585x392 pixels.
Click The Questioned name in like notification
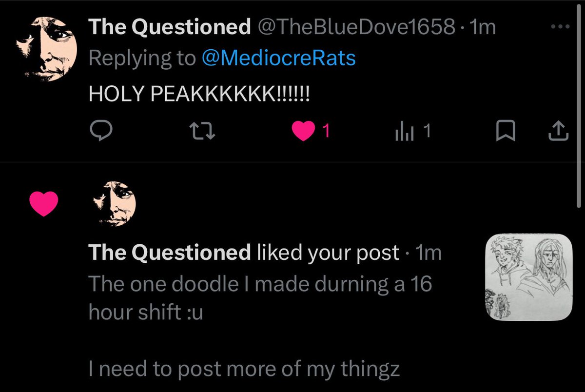tap(170, 253)
